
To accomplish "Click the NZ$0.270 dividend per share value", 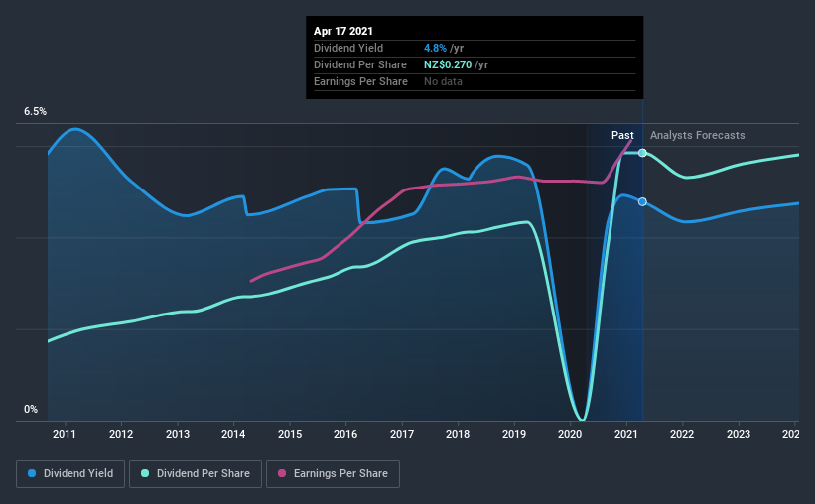I will [448, 64].
